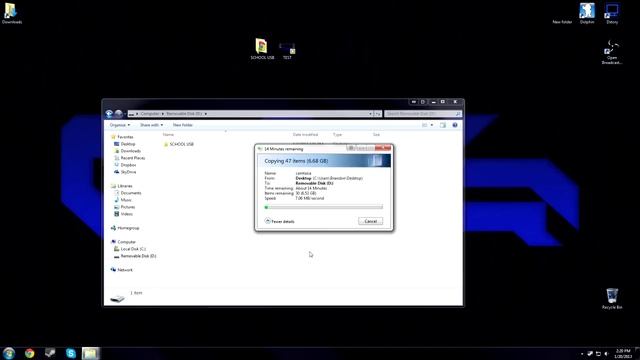
Task: Click the Explorer help question-mark icon
Action: (455, 125)
